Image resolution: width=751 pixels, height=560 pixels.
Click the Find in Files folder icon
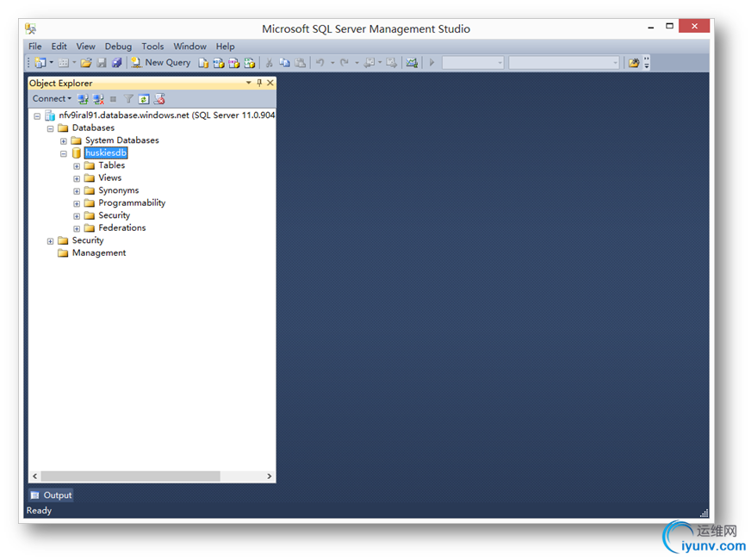634,63
